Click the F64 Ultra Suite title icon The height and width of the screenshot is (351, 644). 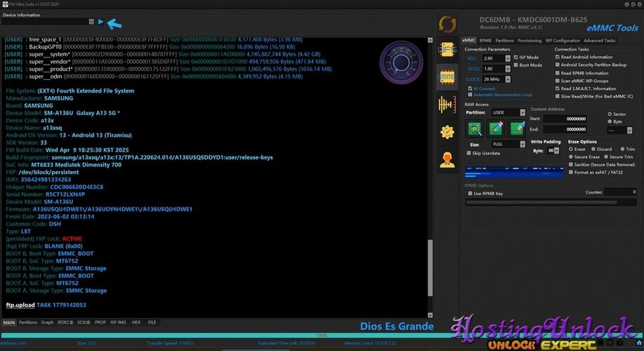click(x=5, y=4)
